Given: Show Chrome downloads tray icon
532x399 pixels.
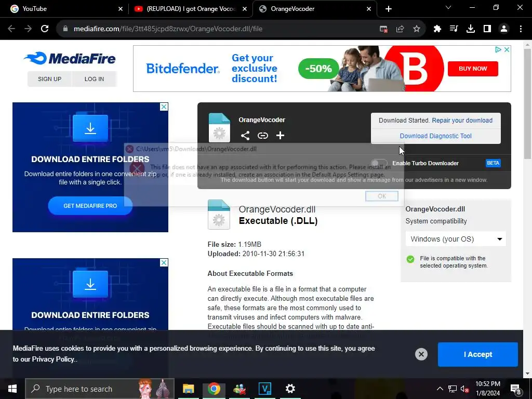Looking at the screenshot, I should pos(471,29).
